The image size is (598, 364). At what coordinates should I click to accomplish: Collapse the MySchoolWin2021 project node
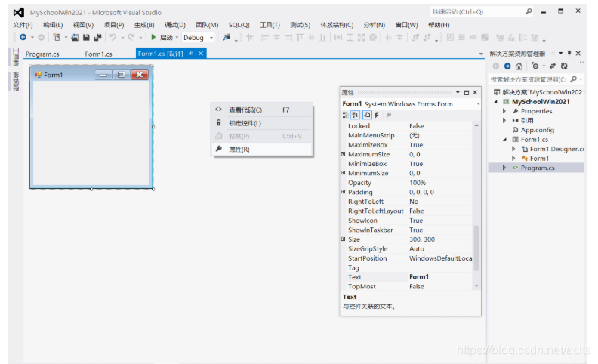click(495, 101)
